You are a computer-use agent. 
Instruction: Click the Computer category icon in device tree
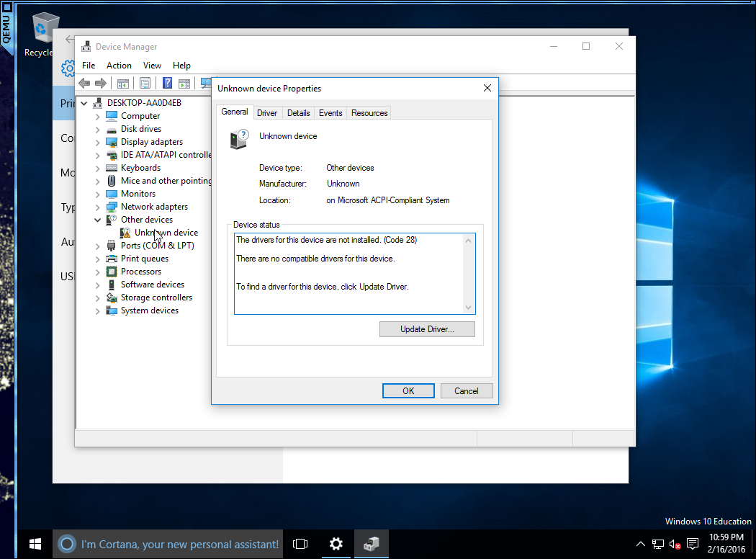pyautogui.click(x=112, y=116)
